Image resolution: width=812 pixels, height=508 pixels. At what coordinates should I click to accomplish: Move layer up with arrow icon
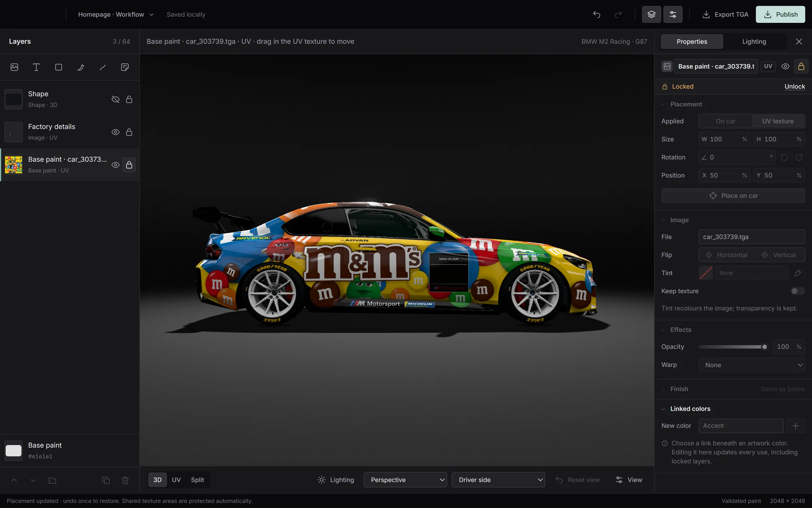tap(14, 480)
